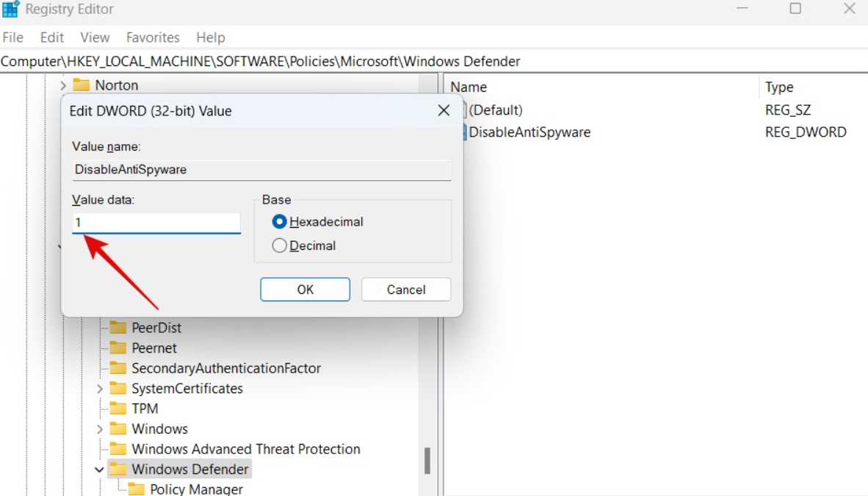The image size is (868, 496).
Task: Click the Windows Advanced Threat Protection folder icon
Action: pyautogui.click(x=118, y=449)
